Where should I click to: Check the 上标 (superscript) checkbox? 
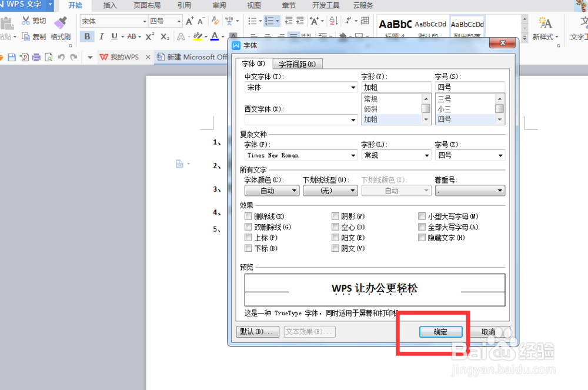tap(248, 238)
